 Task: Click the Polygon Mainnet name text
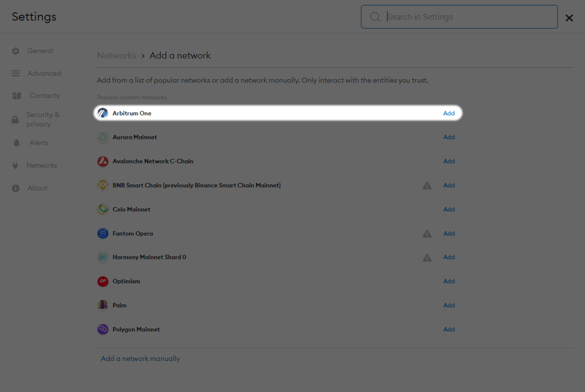tap(136, 330)
